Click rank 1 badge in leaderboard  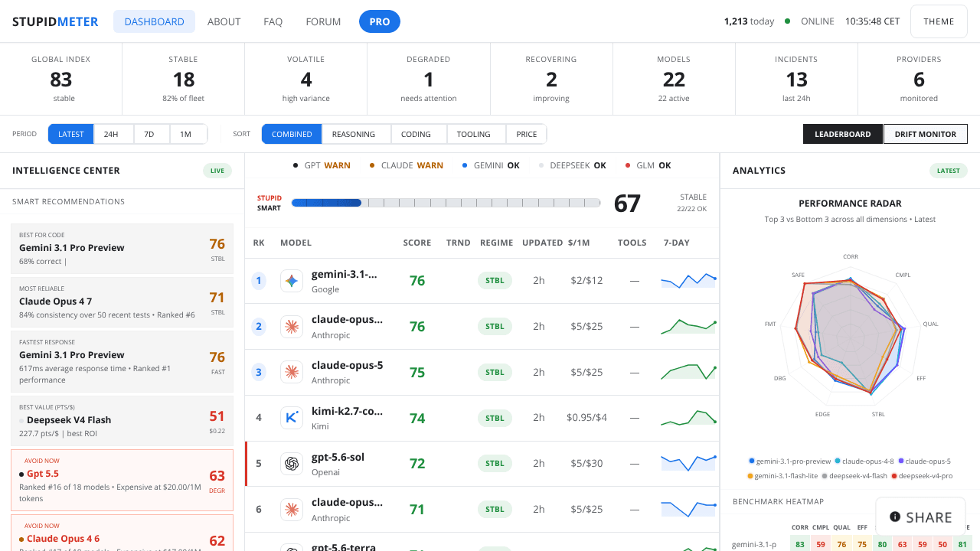(259, 281)
